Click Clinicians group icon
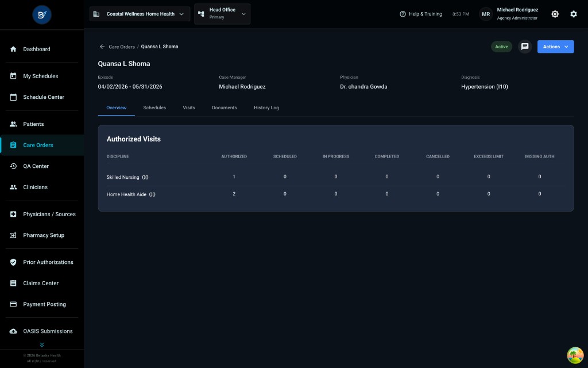 tap(13, 187)
